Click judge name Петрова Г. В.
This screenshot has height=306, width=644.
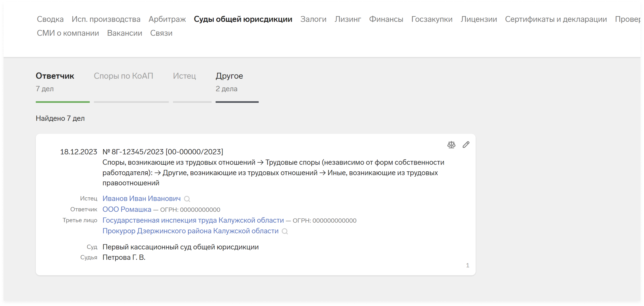(x=124, y=258)
